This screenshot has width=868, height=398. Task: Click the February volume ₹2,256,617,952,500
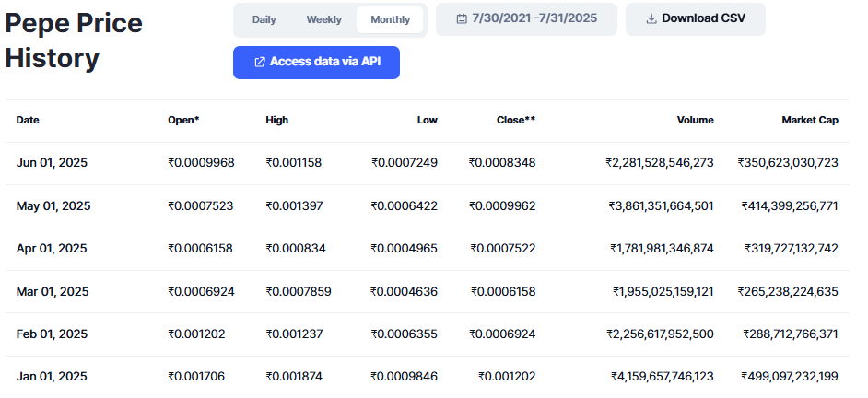[660, 334]
